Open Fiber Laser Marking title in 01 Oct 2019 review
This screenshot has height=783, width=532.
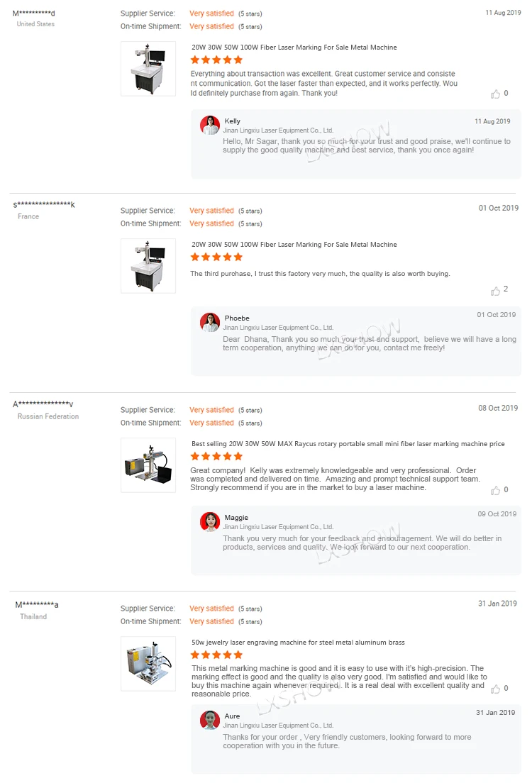click(294, 245)
